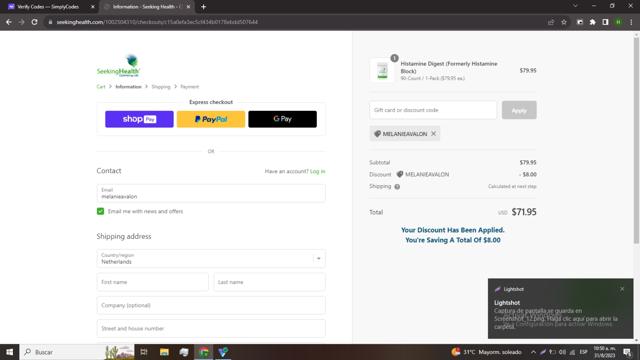Screen dimensions: 640x360
Task: Check out with Google Pay
Action: 282,119
